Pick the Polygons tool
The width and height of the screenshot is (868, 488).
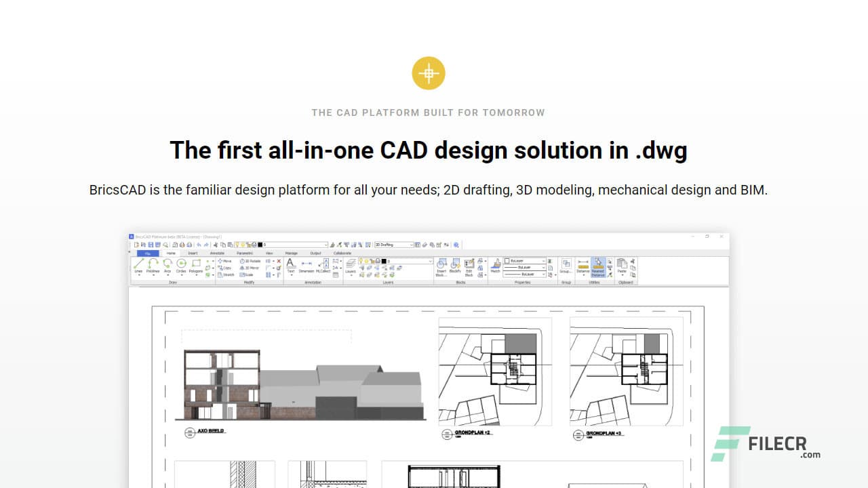coord(196,266)
